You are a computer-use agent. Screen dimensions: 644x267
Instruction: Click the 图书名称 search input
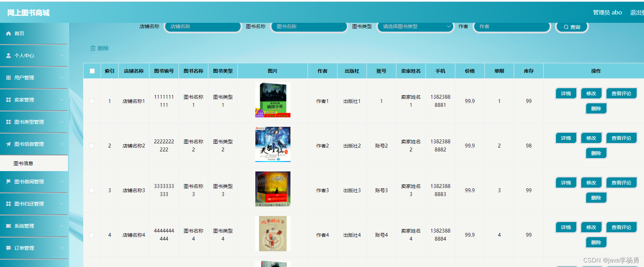point(309,27)
